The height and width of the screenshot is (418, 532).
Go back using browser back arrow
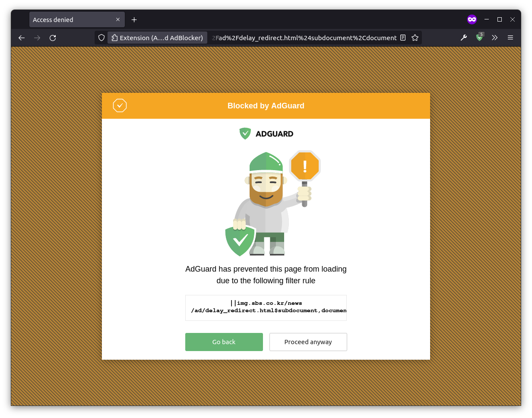(x=22, y=38)
